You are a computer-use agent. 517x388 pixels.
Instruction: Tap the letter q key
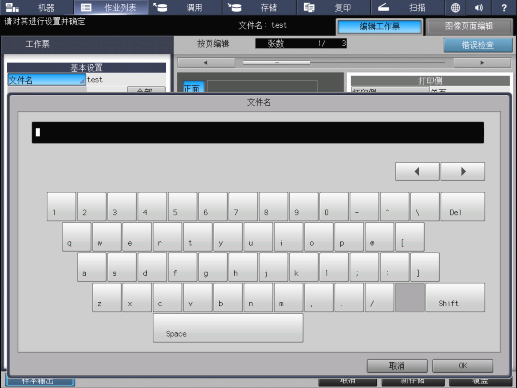pos(77,237)
